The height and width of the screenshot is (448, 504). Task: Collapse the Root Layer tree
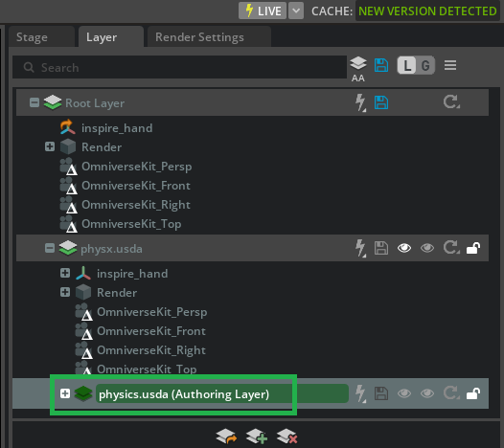[34, 102]
